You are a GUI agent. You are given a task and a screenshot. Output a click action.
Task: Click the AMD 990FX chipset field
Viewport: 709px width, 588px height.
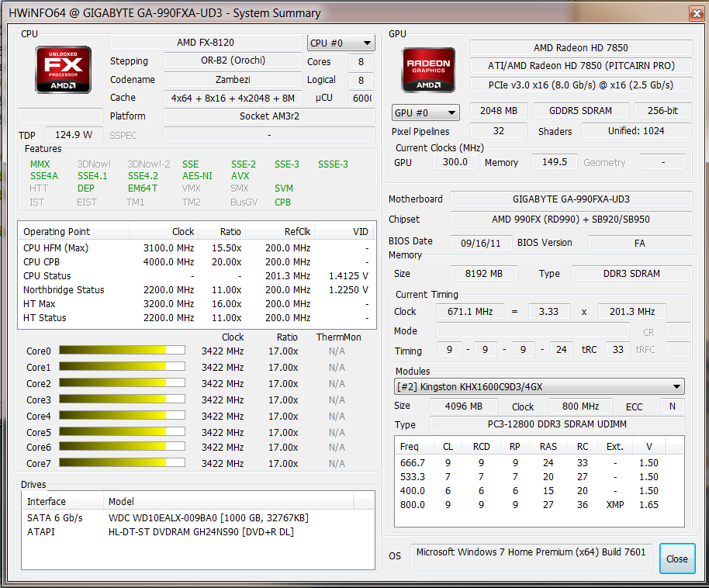(571, 220)
